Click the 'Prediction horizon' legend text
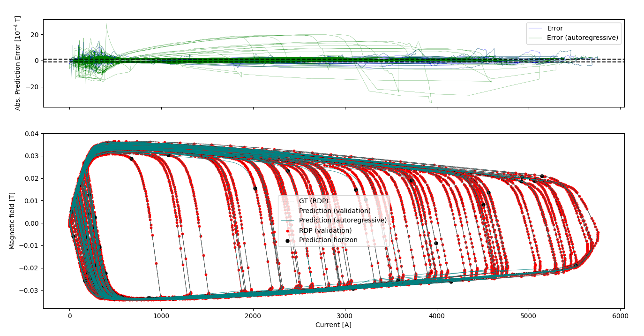Image resolution: width=644 pixels, height=336 pixels. (328, 240)
